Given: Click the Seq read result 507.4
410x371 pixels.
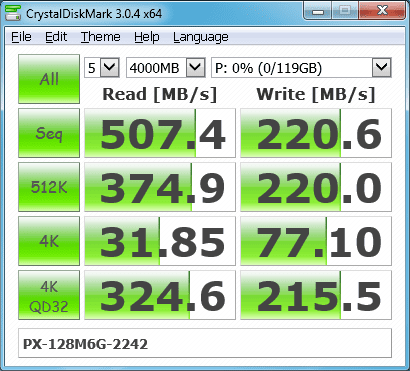Looking at the screenshot, I should tap(160, 133).
